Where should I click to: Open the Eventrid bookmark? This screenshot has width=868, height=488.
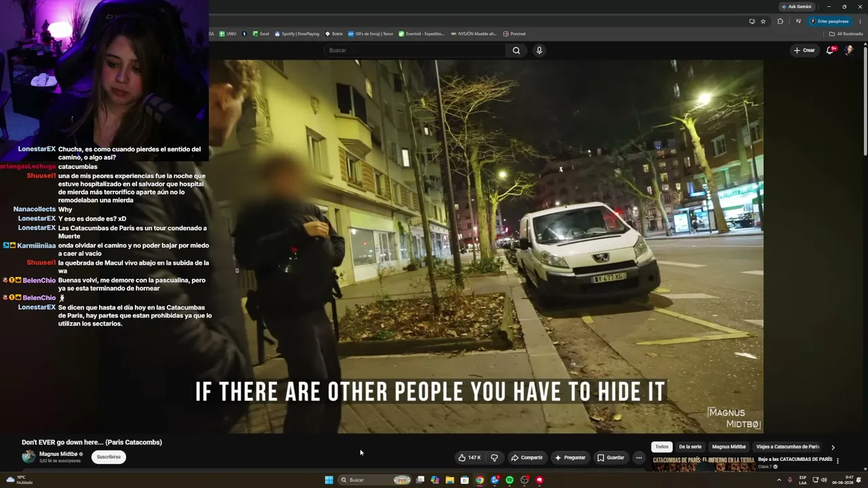[x=422, y=34]
